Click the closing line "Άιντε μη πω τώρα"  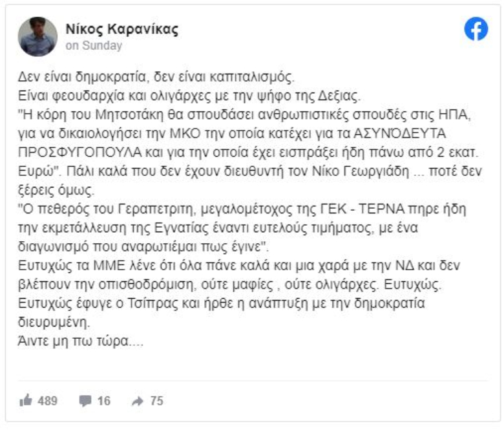[81, 341]
